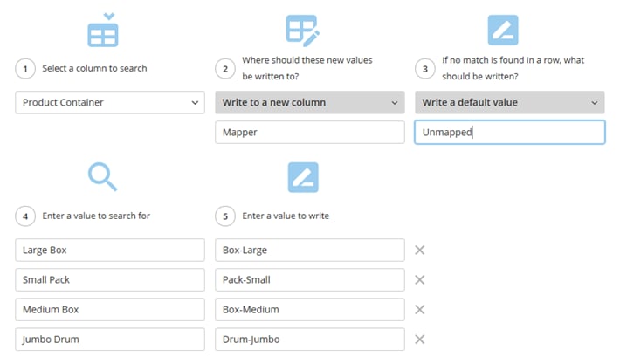Click the magnifying glass search icon
This screenshot has width=620, height=364.
pyautogui.click(x=103, y=176)
